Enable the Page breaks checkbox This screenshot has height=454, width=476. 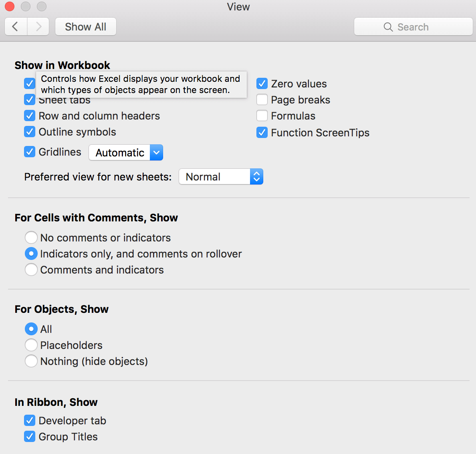(x=262, y=100)
